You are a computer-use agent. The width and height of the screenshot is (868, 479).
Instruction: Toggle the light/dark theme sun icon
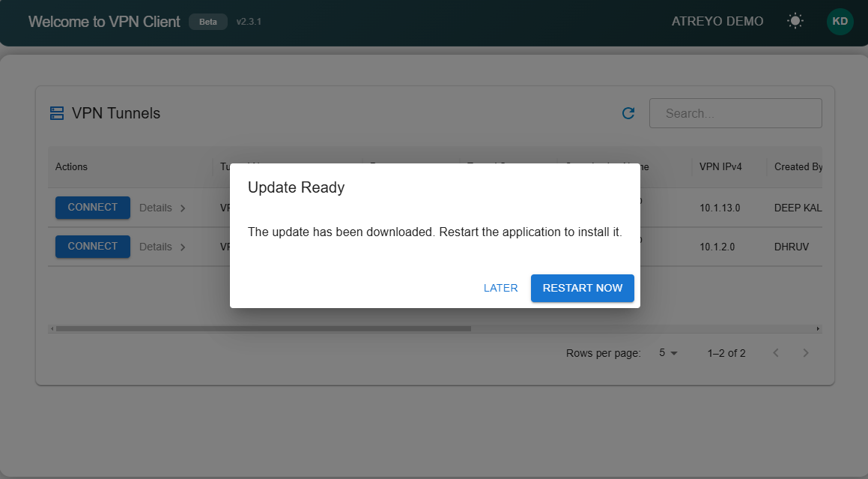pyautogui.click(x=795, y=22)
